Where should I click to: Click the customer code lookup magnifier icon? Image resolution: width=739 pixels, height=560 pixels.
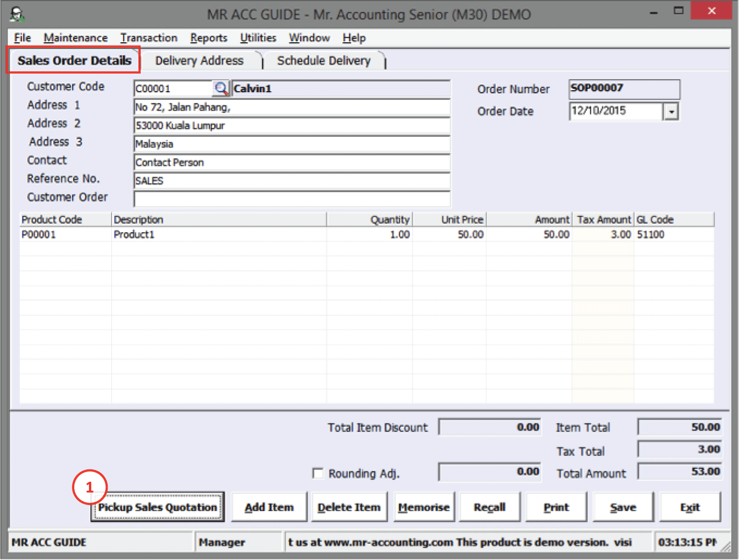pos(221,88)
